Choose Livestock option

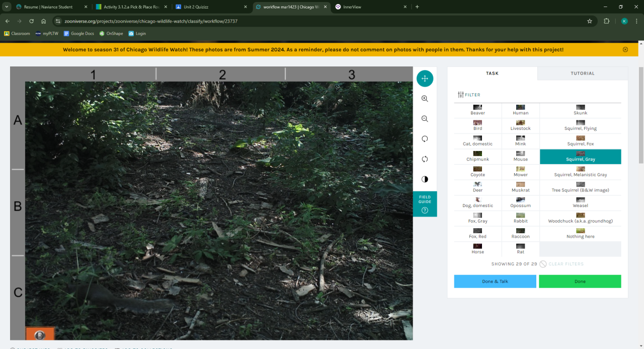point(520,126)
